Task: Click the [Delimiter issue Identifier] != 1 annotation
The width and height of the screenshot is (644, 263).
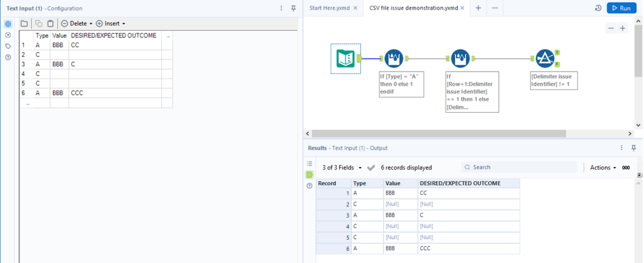Action: [554, 81]
